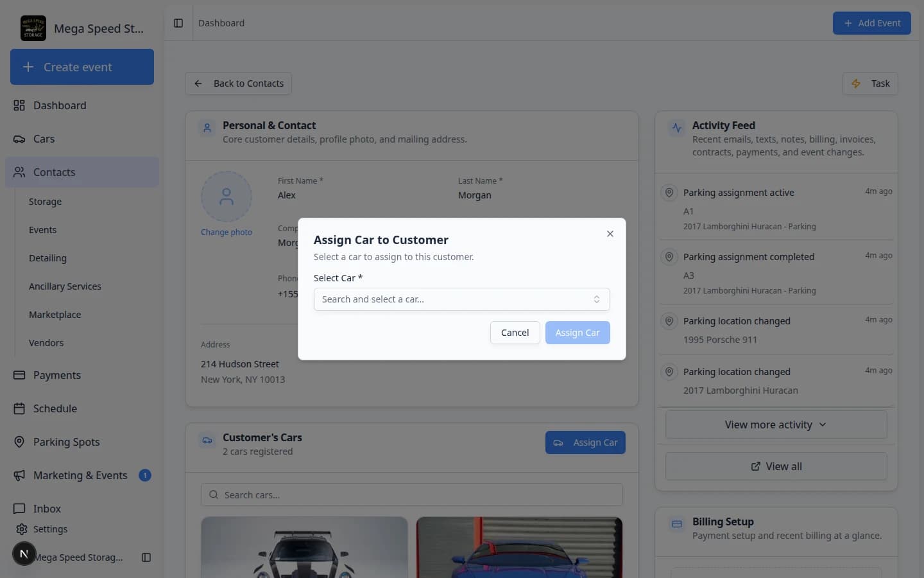Select Detailing under Contacts
The width and height of the screenshot is (924, 578).
pos(47,258)
